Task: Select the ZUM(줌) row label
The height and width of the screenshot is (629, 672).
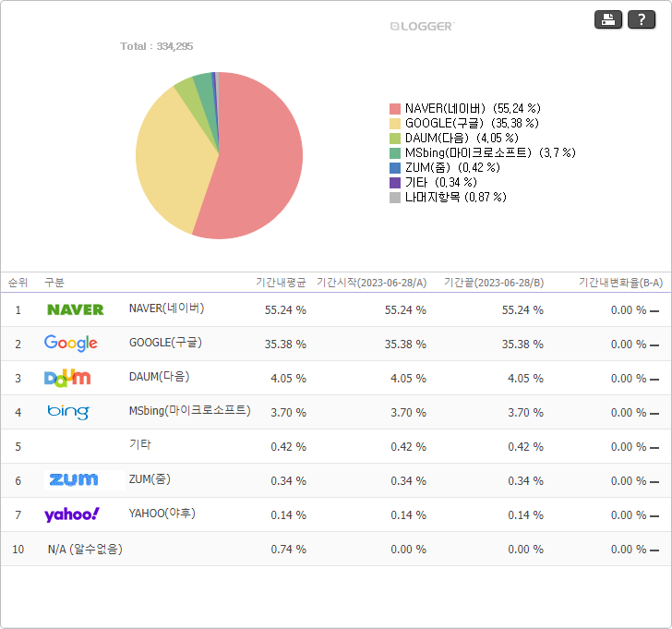Action: (x=150, y=479)
